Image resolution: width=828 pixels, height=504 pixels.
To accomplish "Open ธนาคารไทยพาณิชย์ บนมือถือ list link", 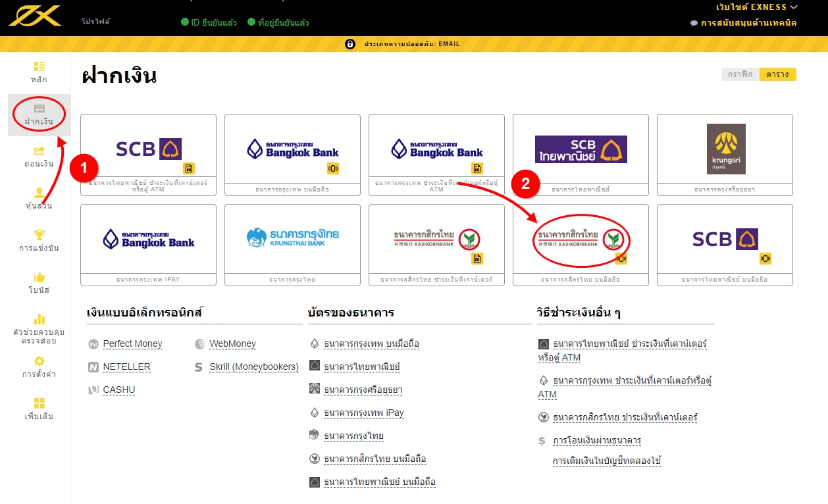I will pos(380,482).
